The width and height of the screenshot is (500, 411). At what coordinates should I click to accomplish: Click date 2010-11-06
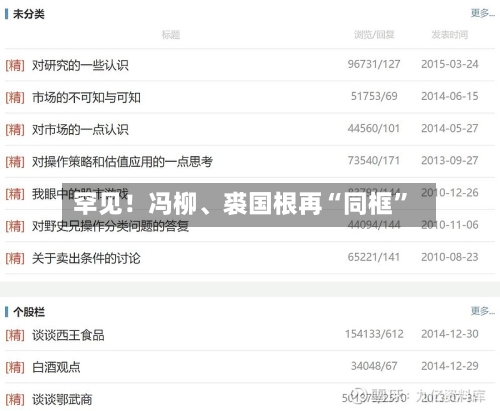(x=450, y=225)
